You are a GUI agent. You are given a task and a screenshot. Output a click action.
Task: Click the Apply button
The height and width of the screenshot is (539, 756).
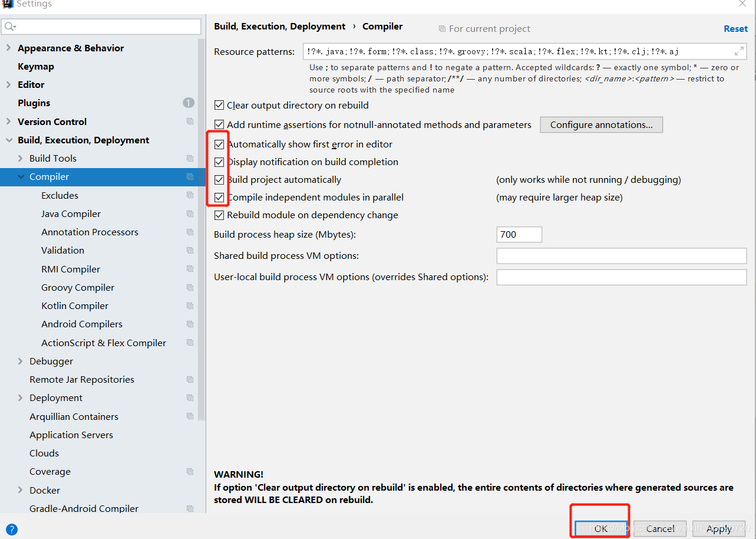719,528
